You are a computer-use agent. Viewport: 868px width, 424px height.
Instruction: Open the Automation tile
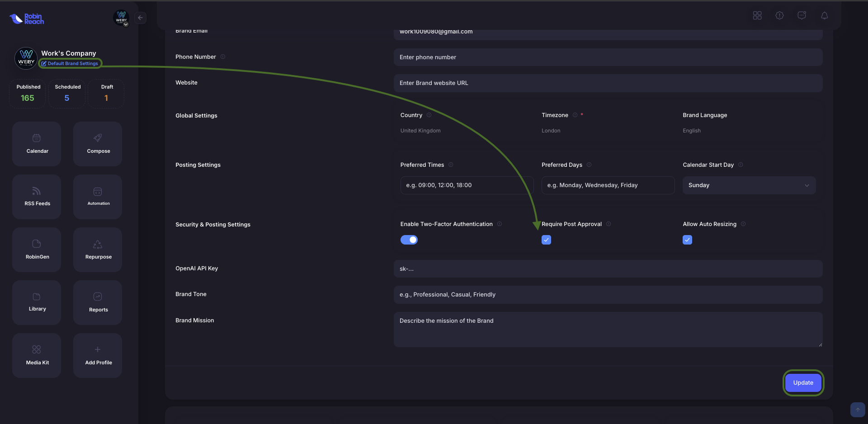point(98,197)
